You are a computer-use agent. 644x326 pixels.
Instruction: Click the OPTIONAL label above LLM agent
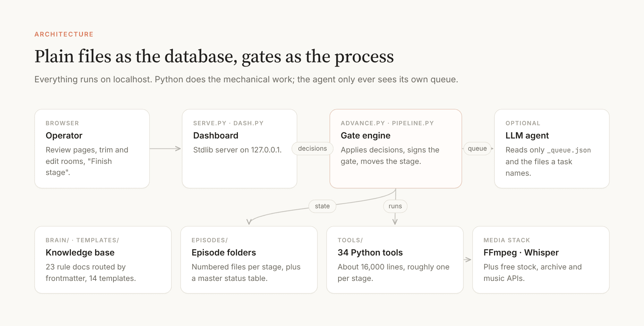click(x=523, y=123)
